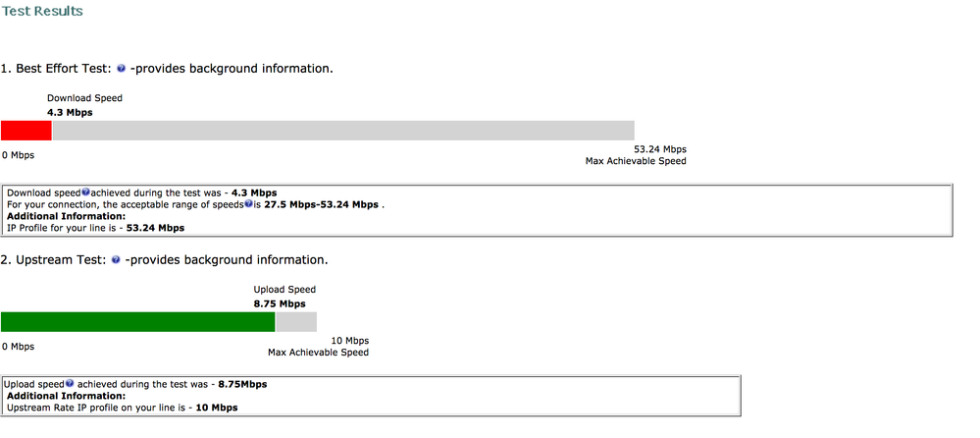The width and height of the screenshot is (980, 438).
Task: Click the 8.75 Mbps label above upload bar
Action: 280,304
